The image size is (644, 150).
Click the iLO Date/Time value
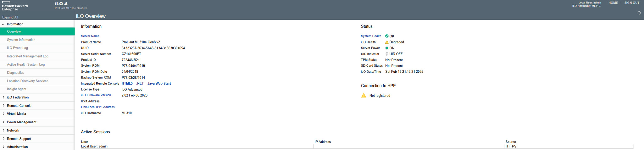click(x=404, y=72)
